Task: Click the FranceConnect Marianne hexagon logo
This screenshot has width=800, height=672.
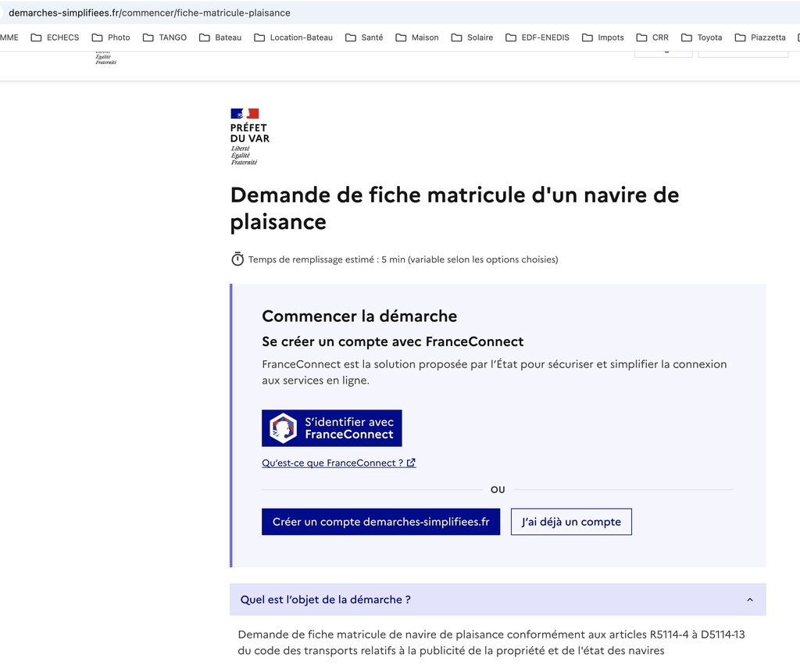Action: (283, 428)
